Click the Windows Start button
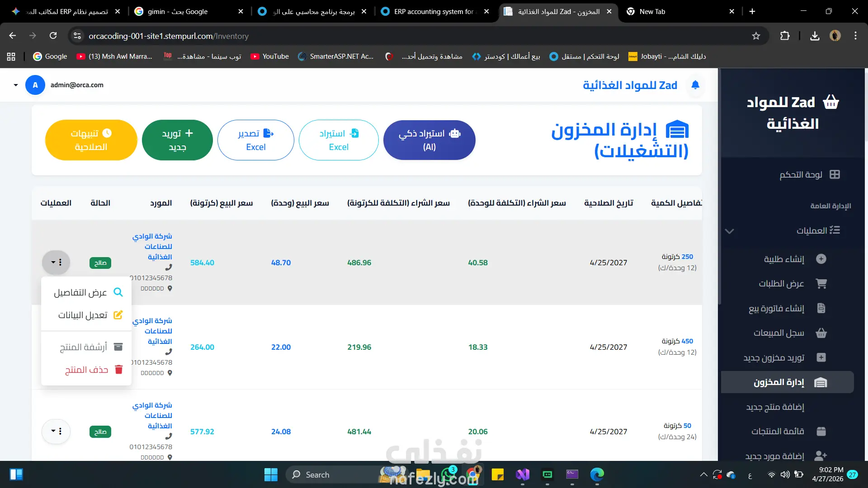 pyautogui.click(x=271, y=475)
